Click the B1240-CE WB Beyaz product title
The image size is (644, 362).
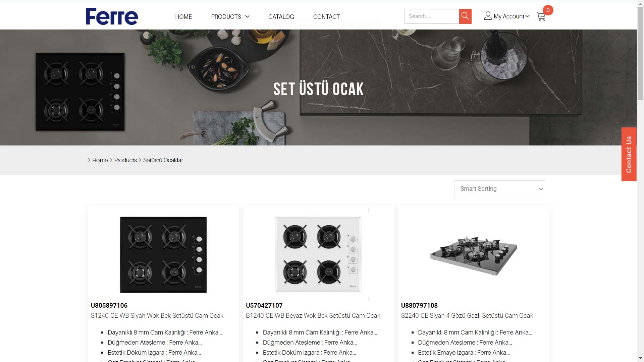[x=313, y=316]
